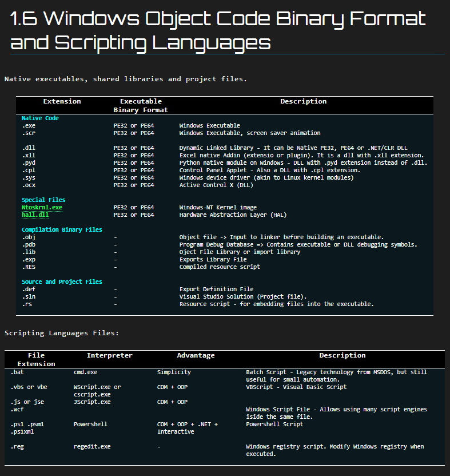
Task: Select the .scr extension cell
Action: point(29,133)
